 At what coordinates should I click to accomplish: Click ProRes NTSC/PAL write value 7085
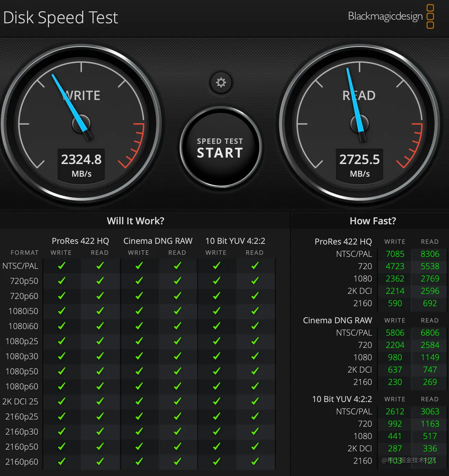395,254
